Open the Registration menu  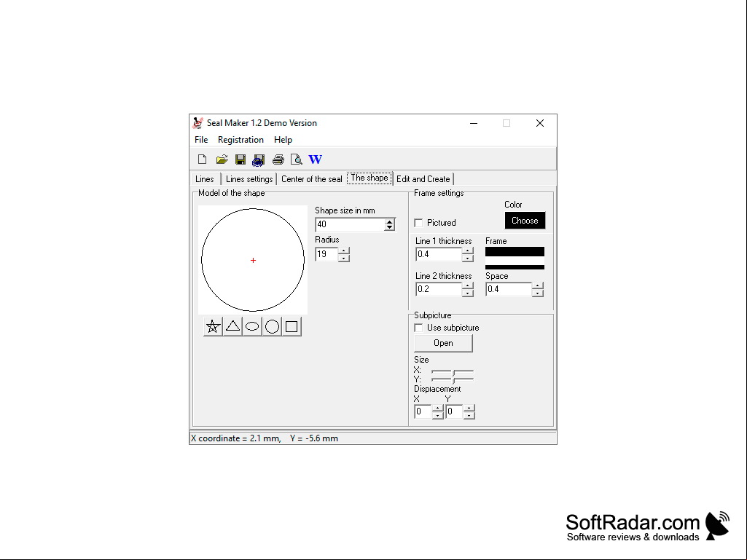click(240, 140)
